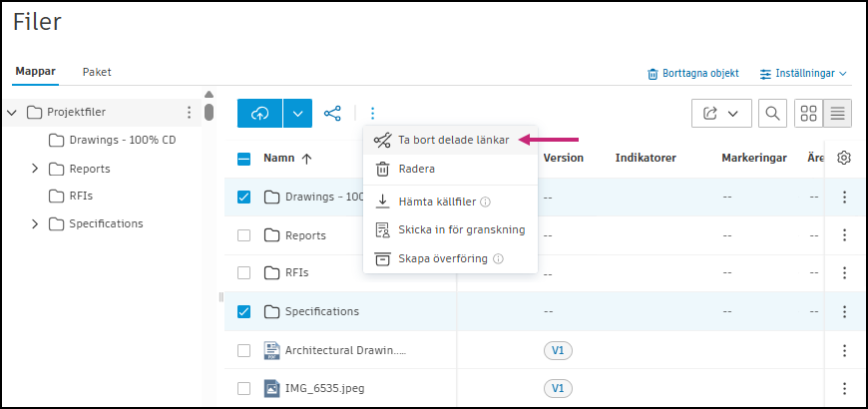This screenshot has height=409, width=868.
Task: Click the Indikatorer column header
Action: (647, 158)
